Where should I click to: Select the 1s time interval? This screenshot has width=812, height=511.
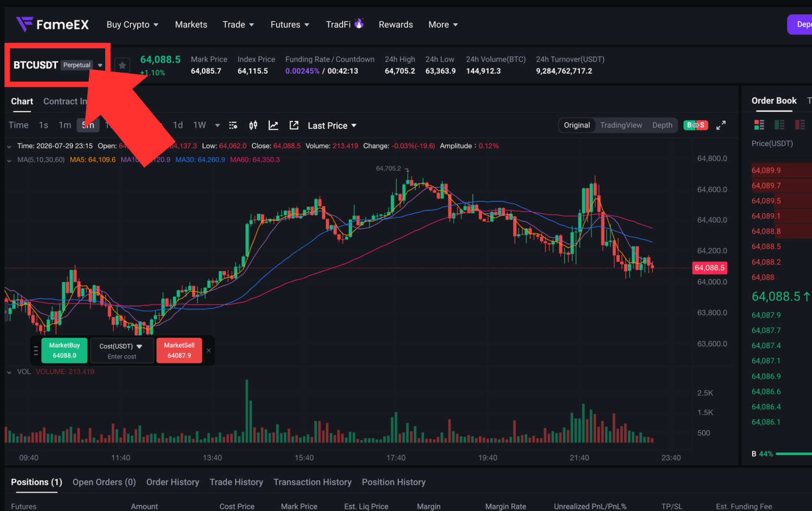click(44, 125)
